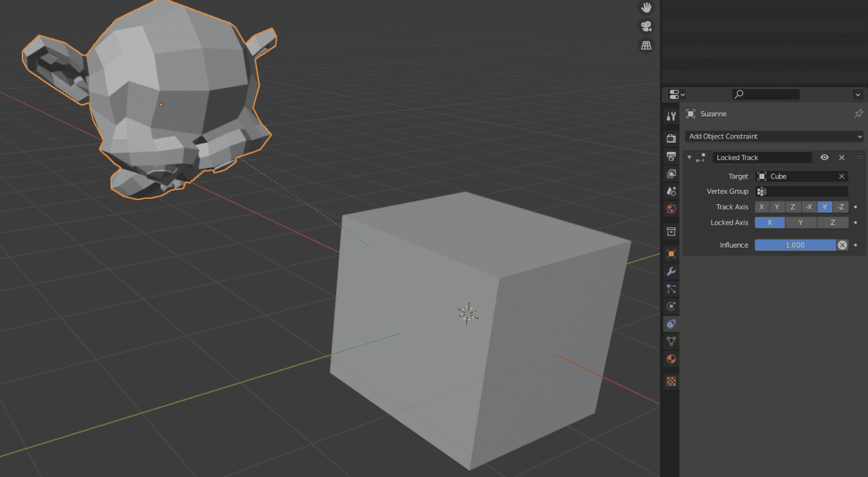Open the World properties tab
The width and height of the screenshot is (868, 477).
(671, 209)
